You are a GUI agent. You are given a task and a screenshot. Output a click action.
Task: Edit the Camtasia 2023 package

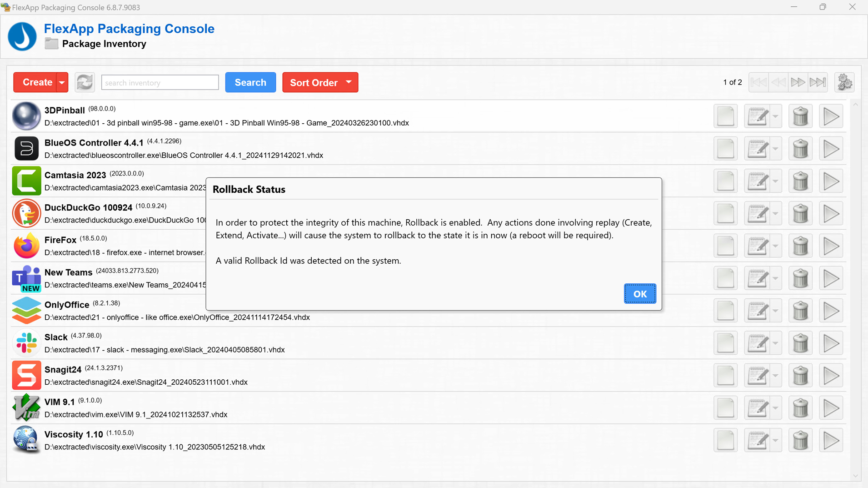(x=758, y=181)
